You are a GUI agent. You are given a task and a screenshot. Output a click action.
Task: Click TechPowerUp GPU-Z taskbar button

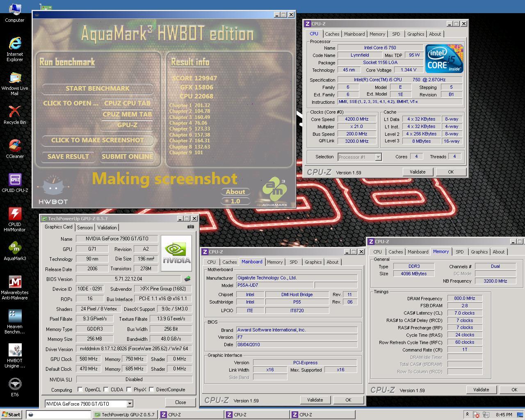pyautogui.click(x=125, y=414)
